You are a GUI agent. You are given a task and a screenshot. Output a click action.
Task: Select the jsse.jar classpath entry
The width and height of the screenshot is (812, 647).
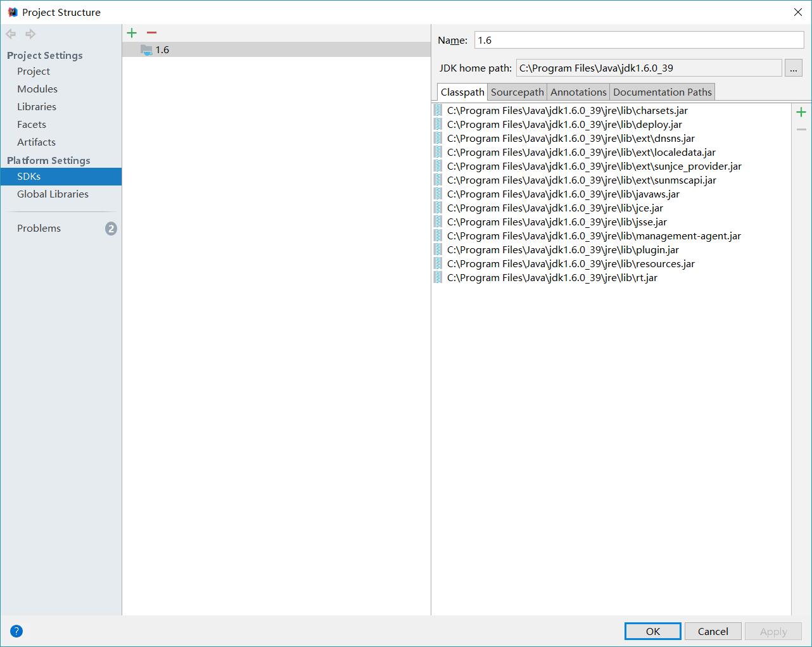coord(611,222)
